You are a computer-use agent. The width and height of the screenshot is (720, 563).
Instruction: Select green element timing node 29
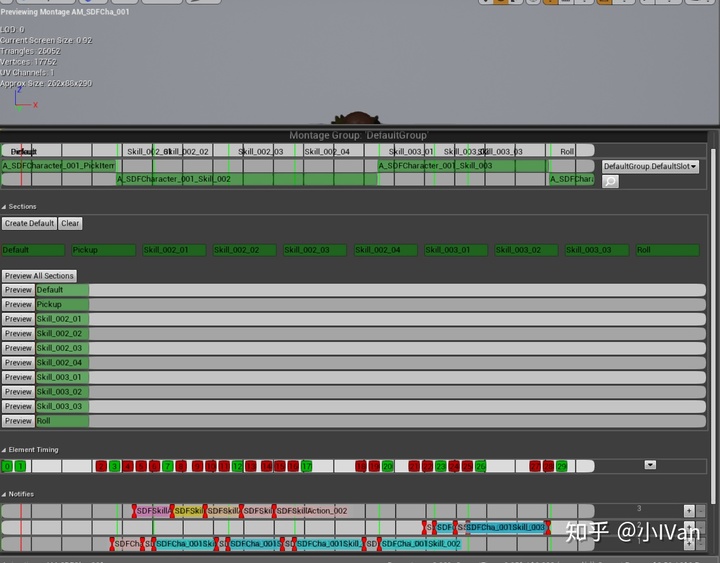561,467
